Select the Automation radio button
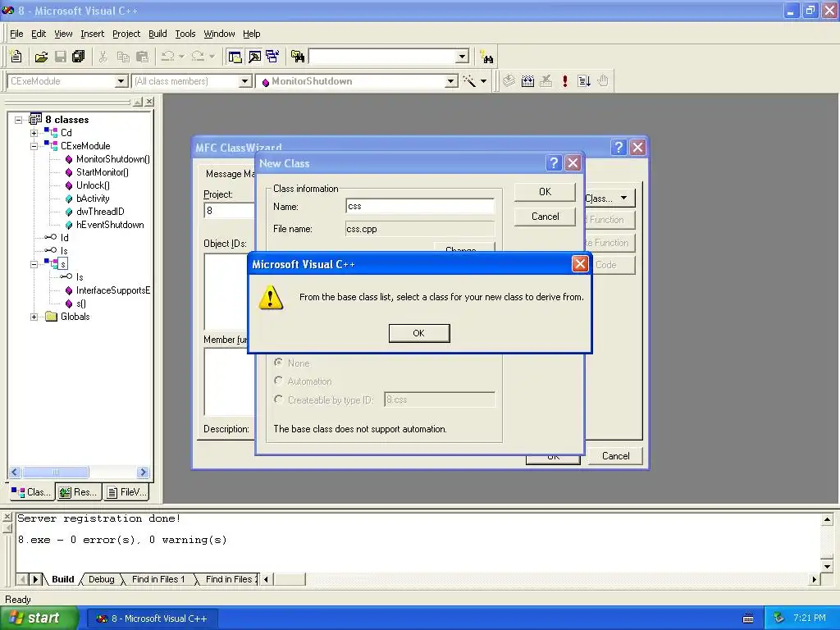The width and height of the screenshot is (840, 630). [x=278, y=381]
